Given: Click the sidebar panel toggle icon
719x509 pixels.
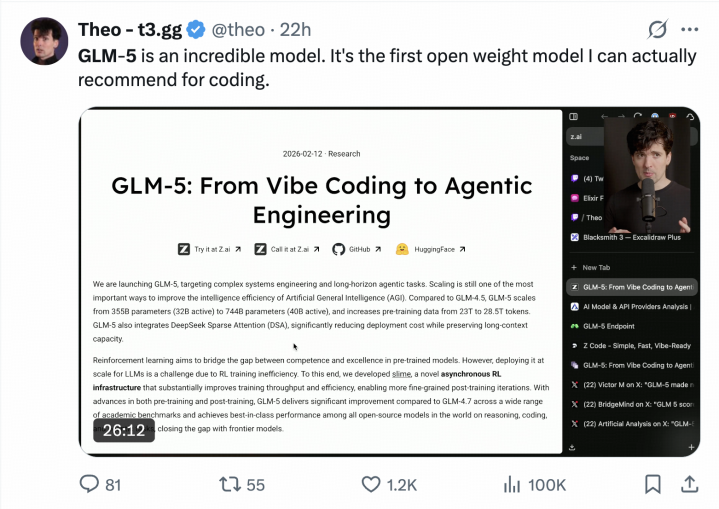Looking at the screenshot, I should click(573, 117).
